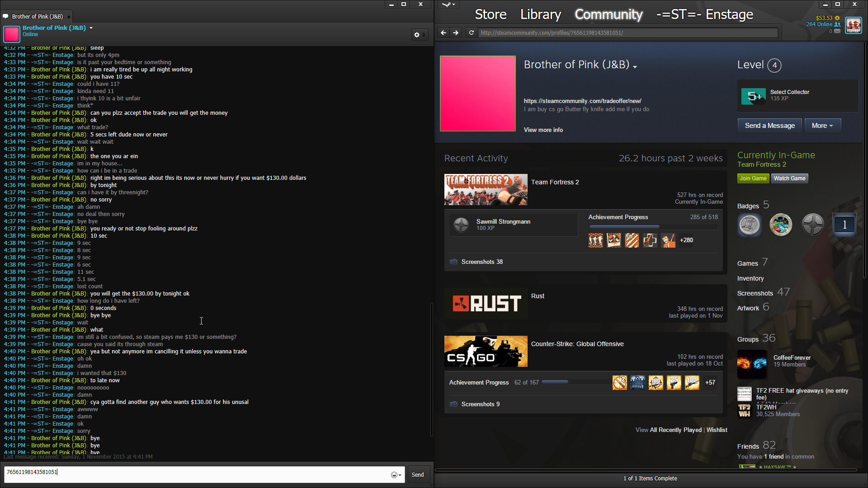868x488 pixels.
Task: Close the Brother of Pink chat tab
Action: (x=69, y=17)
